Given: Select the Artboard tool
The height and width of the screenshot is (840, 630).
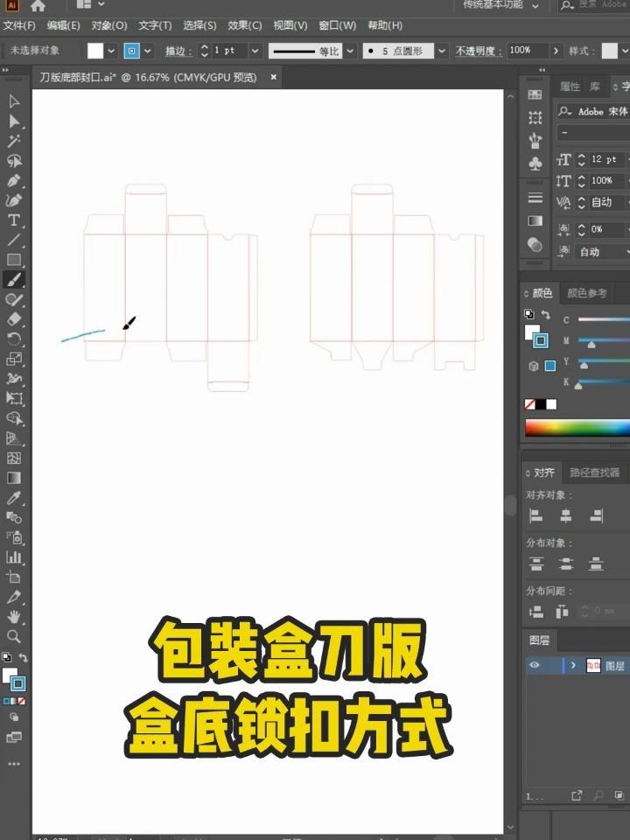Looking at the screenshot, I should 14,577.
